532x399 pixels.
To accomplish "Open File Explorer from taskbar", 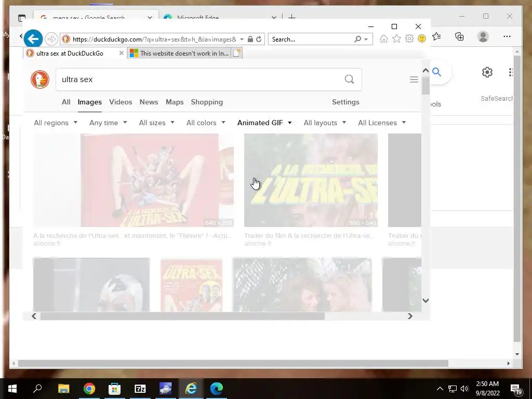I will tap(64, 389).
